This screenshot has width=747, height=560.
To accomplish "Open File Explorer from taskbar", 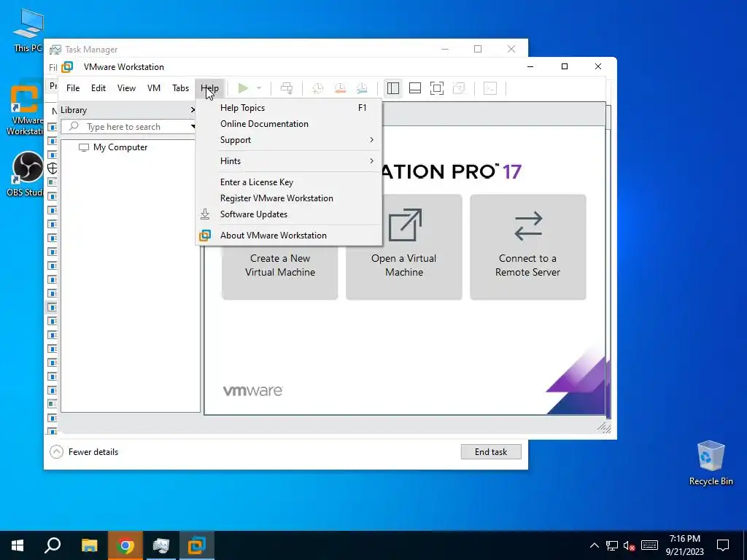I will tap(89, 545).
